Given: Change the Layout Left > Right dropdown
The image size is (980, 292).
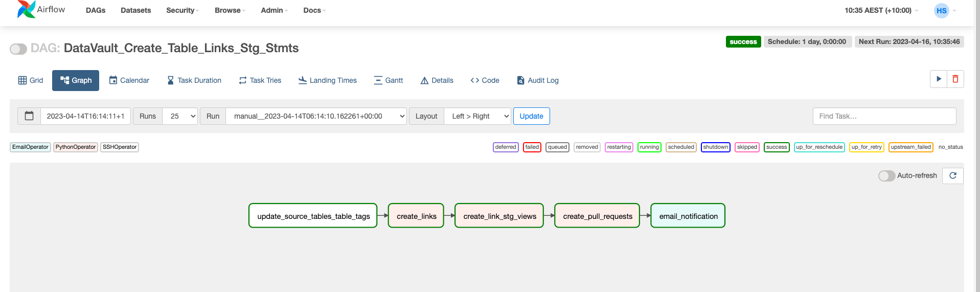Looking at the screenshot, I should coord(477,116).
